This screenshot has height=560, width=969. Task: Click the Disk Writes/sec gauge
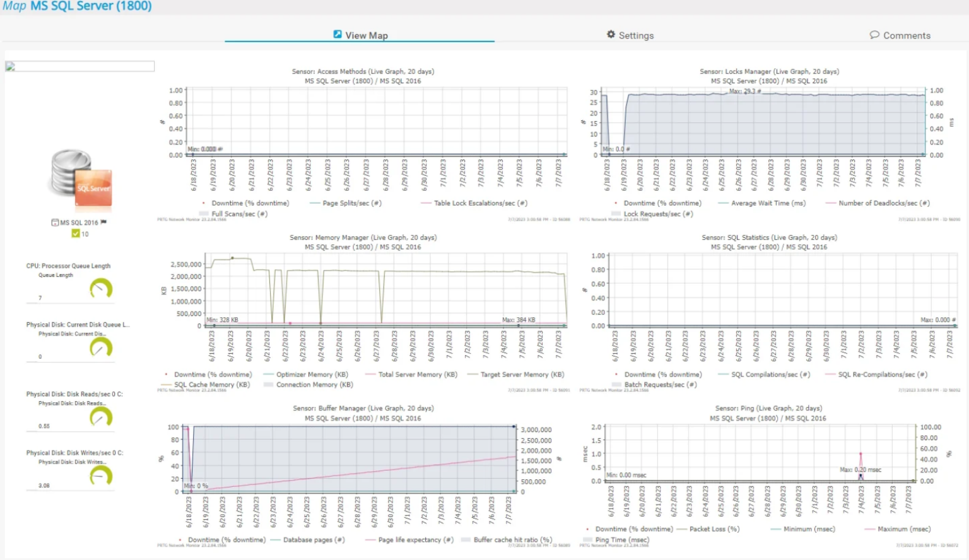coord(101,476)
